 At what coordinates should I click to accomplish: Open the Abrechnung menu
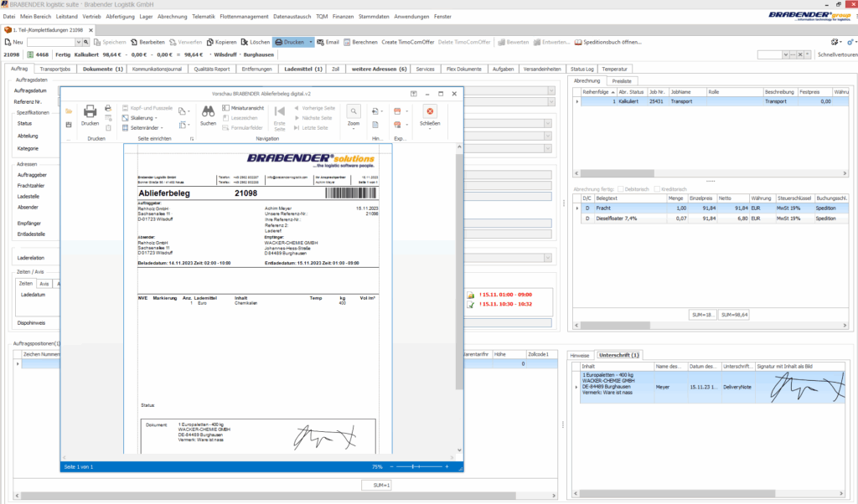pyautogui.click(x=173, y=16)
